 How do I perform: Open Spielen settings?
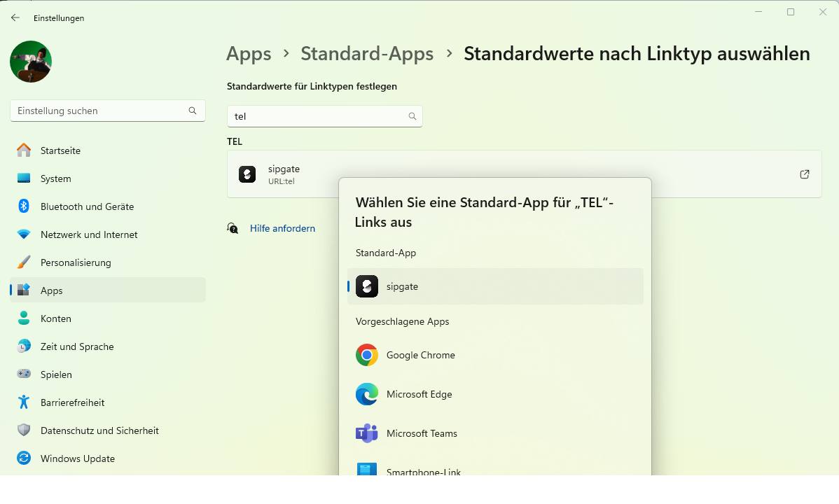click(108, 374)
